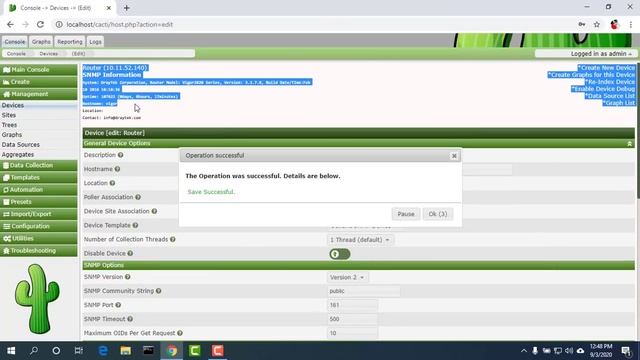Click the SNMP Port help icon
This screenshot has height=360, width=640.
(x=118, y=305)
